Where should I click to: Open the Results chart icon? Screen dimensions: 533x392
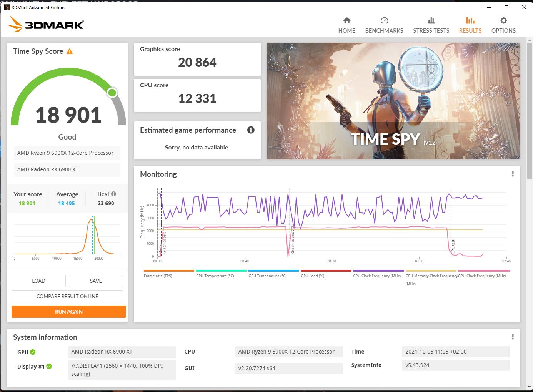470,20
